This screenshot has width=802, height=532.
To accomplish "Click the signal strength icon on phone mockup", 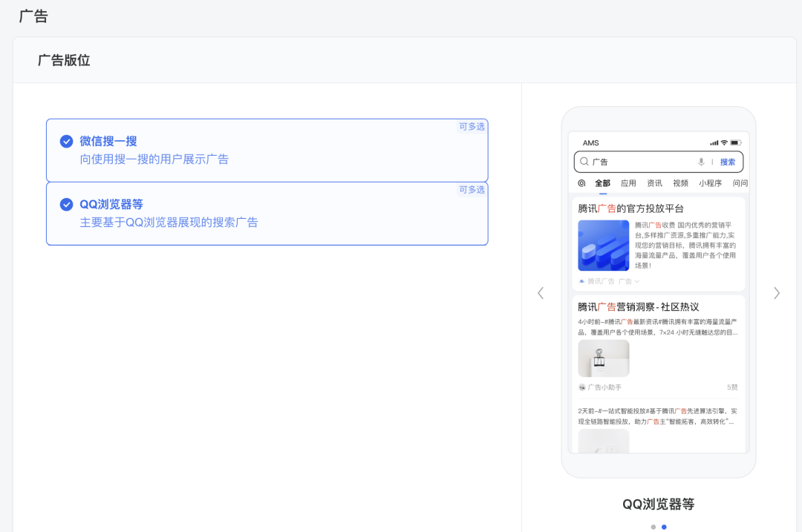I will pyautogui.click(x=713, y=142).
